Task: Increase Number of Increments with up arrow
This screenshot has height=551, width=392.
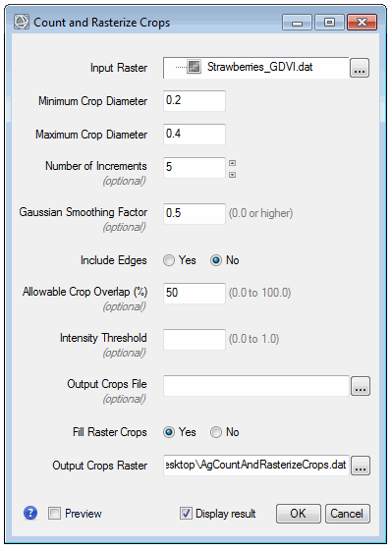Action: pyautogui.click(x=233, y=163)
